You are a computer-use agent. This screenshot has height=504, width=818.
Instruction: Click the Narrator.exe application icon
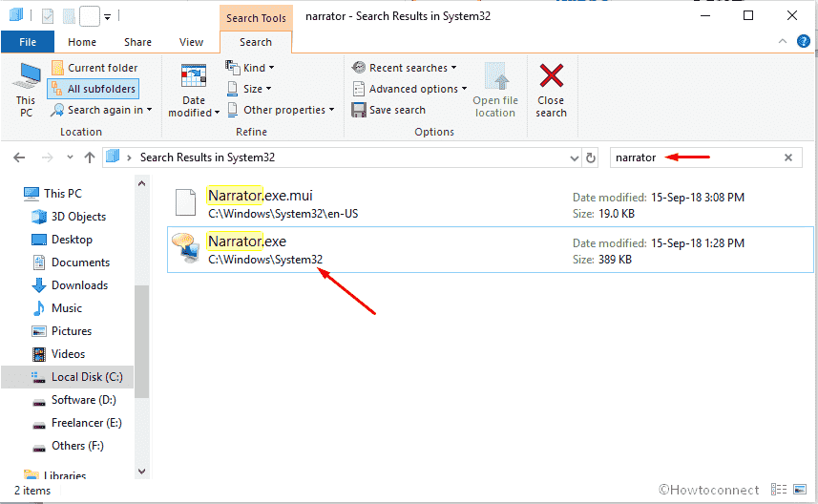point(186,248)
